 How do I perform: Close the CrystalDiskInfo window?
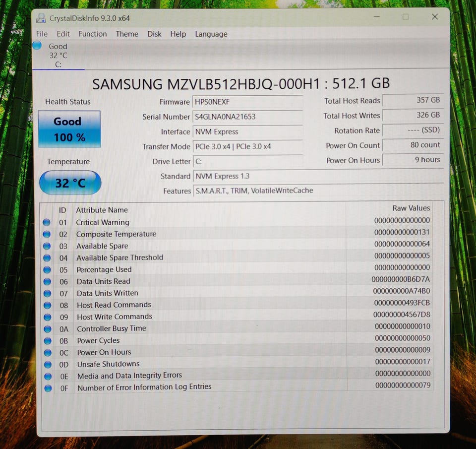pos(435,17)
